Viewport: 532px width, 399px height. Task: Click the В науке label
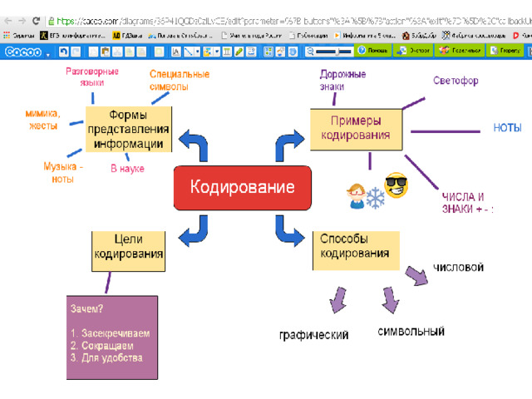[x=127, y=169]
